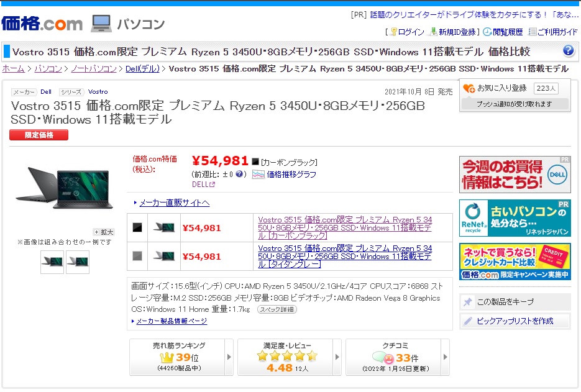Click the スペック詳細 button
The width and height of the screenshot is (581, 392).
coord(277,309)
